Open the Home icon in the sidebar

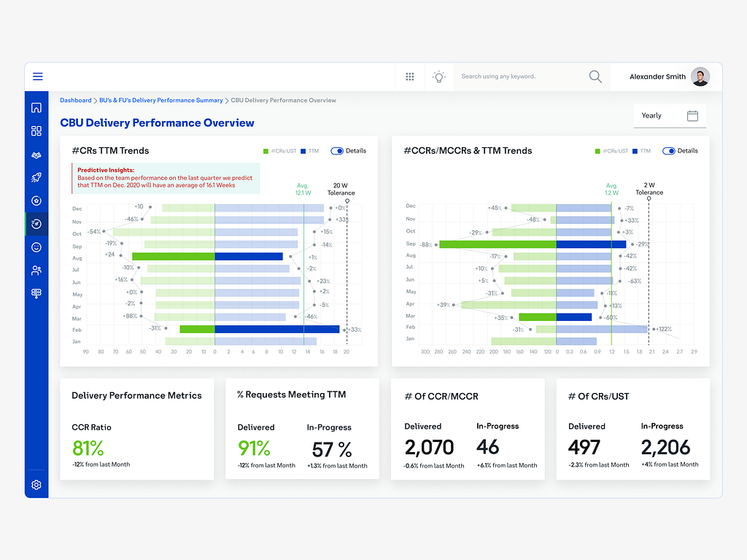(x=36, y=107)
